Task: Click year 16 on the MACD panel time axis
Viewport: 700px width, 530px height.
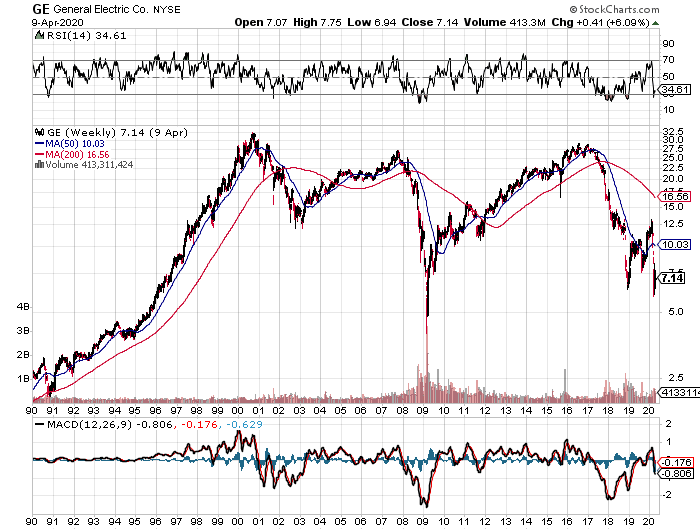Action: (567, 521)
